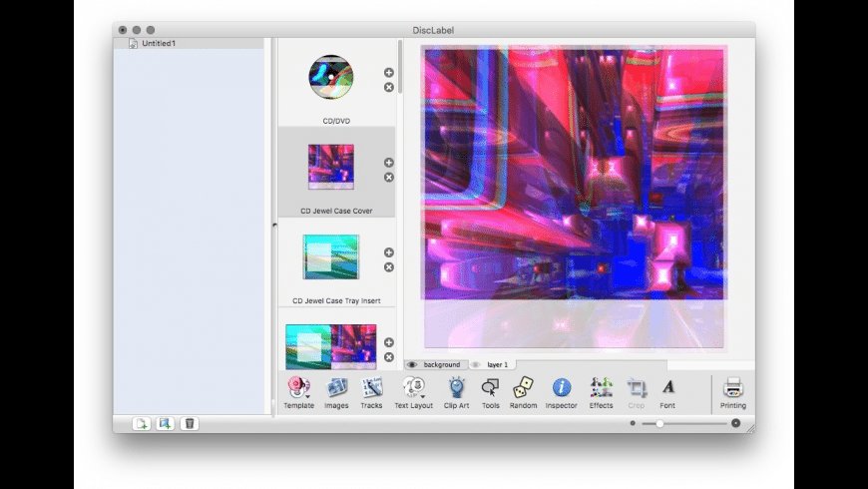Open the Template dropdown menu
868x489 pixels.
298,389
